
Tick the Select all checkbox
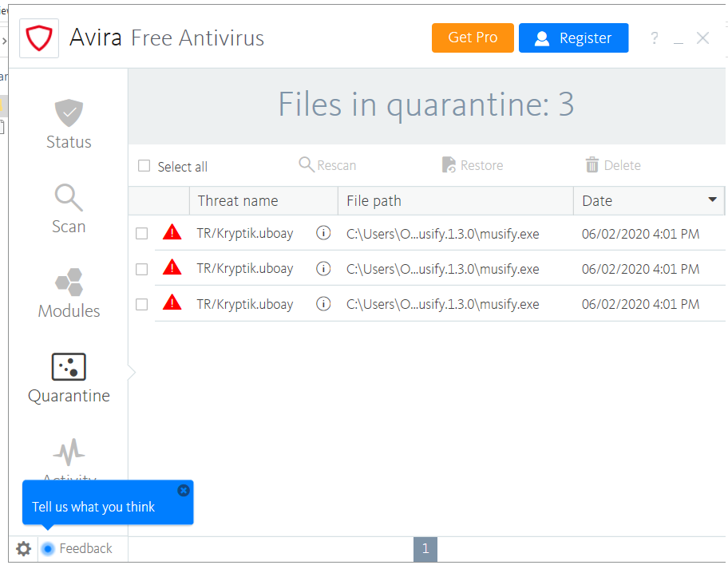point(144,166)
